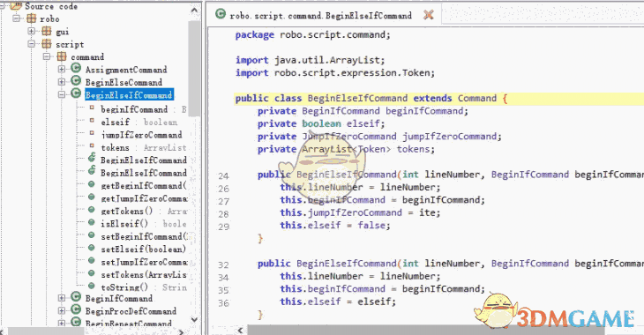The image size is (644, 335).
Task: Click the robo package icon
Action: pos(31,19)
